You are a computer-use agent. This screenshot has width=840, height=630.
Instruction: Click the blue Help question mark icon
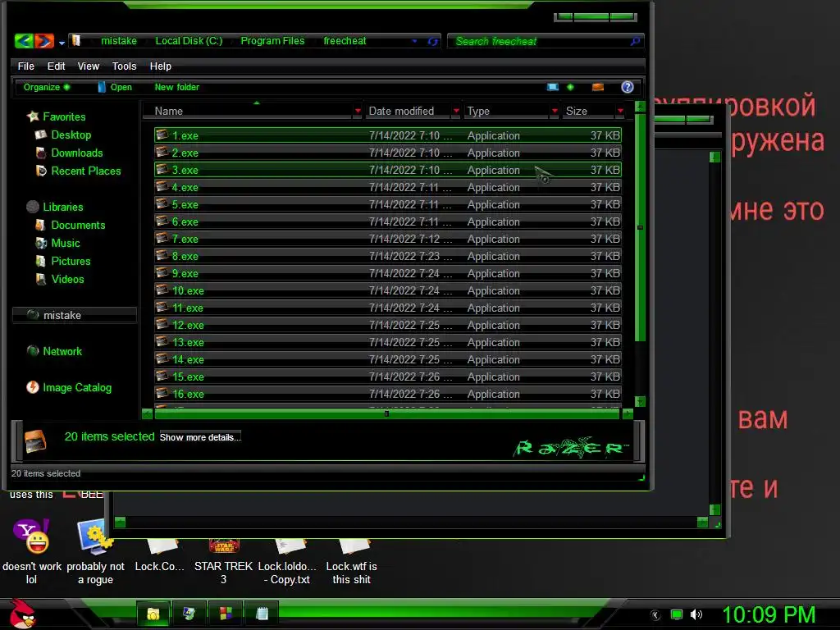628,87
